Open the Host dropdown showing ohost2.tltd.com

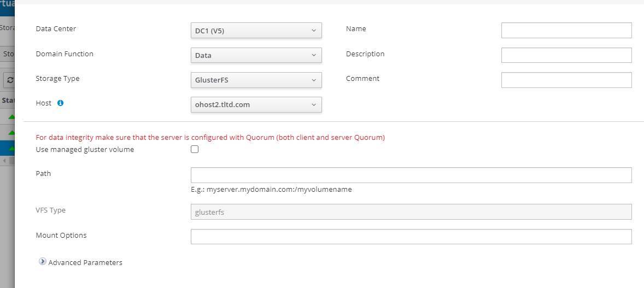click(256, 104)
